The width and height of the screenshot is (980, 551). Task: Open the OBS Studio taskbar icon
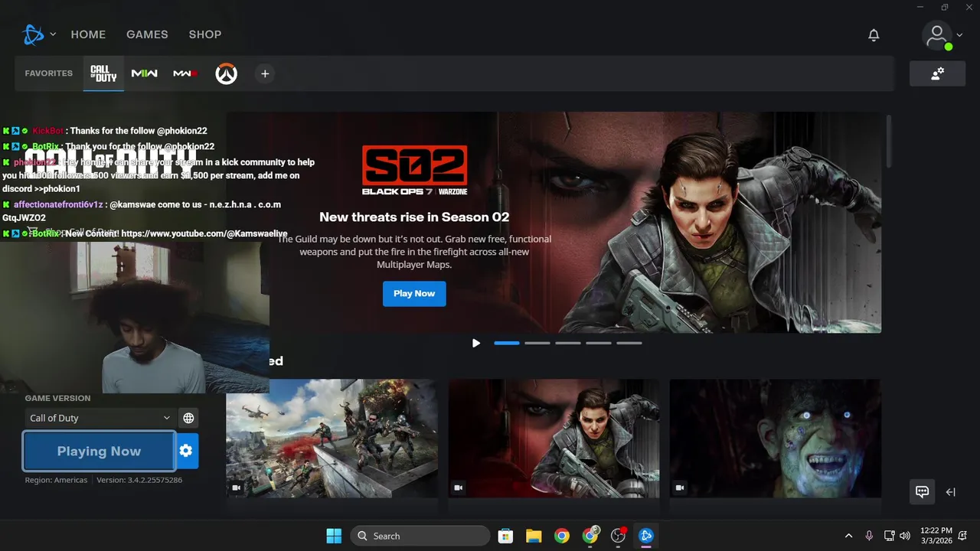pos(619,536)
